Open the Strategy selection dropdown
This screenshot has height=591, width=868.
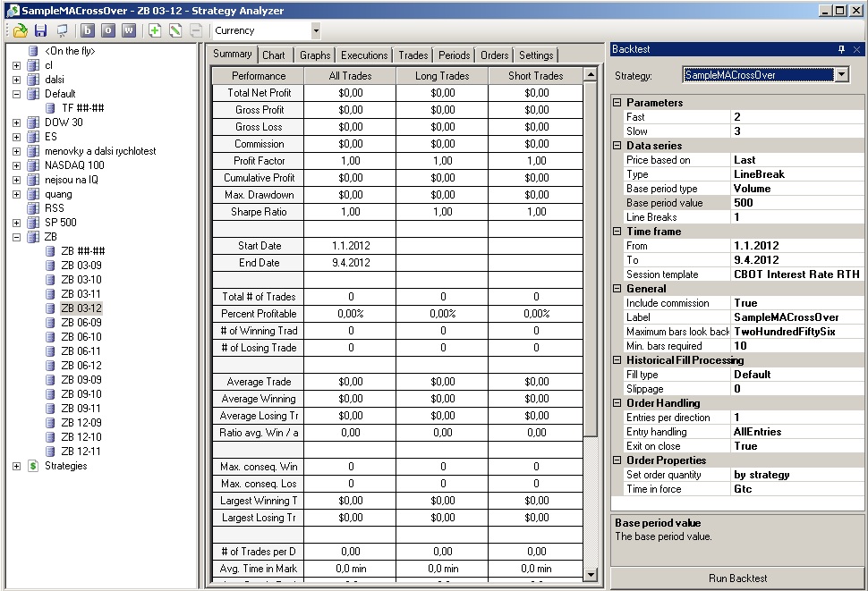coord(841,74)
